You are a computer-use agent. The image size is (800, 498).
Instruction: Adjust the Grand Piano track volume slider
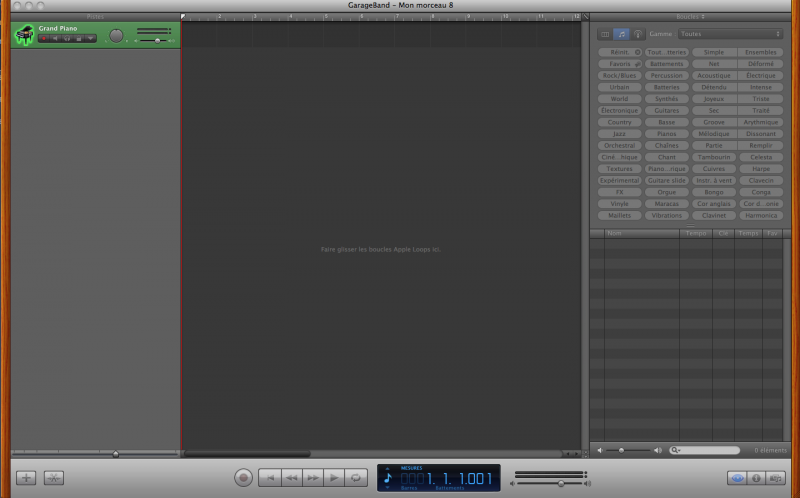click(x=157, y=41)
